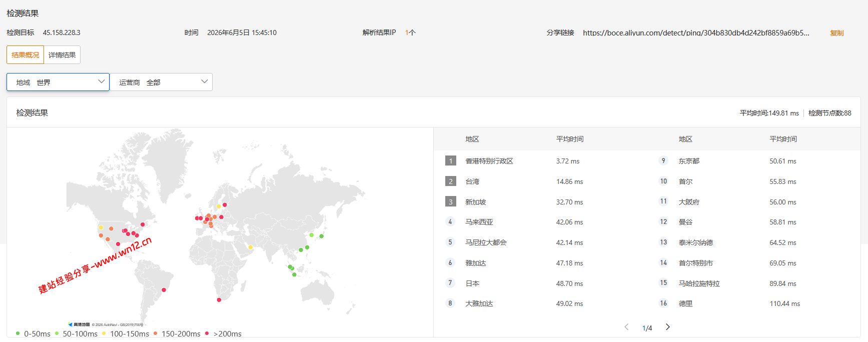Switch to the 结果概况 tab
Viewport: 868px width, 342px height.
[x=26, y=55]
